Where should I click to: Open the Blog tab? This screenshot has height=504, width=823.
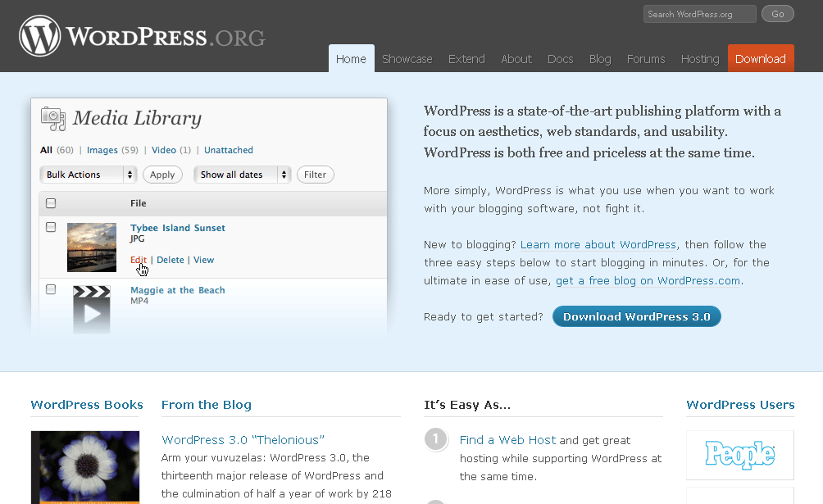(600, 59)
